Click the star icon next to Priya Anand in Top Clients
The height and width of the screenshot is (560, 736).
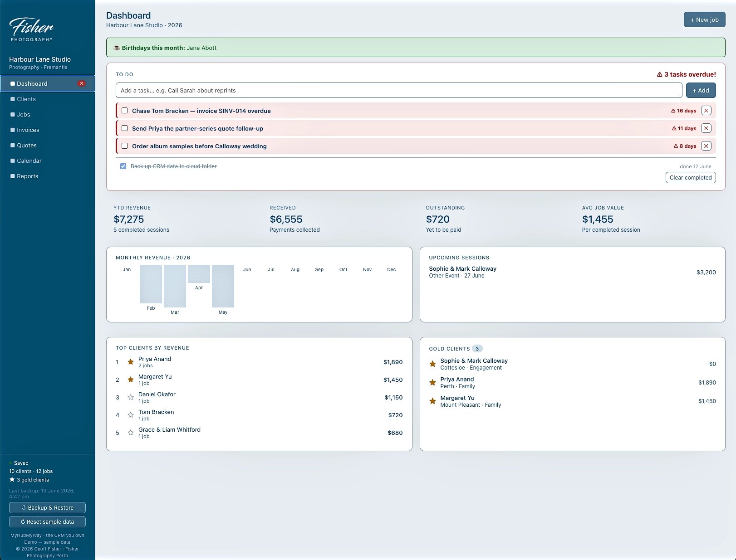(x=131, y=362)
